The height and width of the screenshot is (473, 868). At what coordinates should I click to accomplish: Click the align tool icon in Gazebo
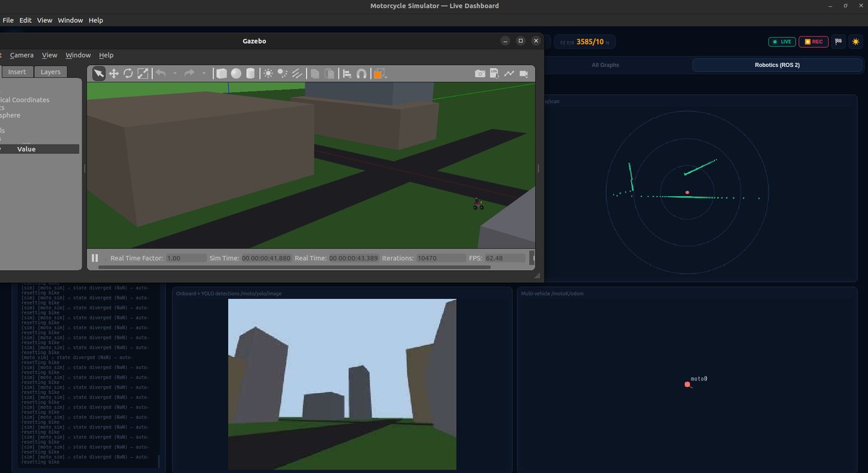[x=347, y=74]
